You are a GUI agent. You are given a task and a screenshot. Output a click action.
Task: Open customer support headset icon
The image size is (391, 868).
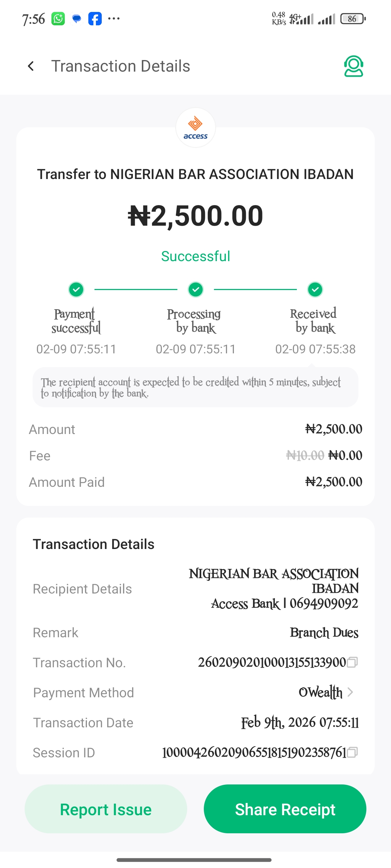[353, 66]
